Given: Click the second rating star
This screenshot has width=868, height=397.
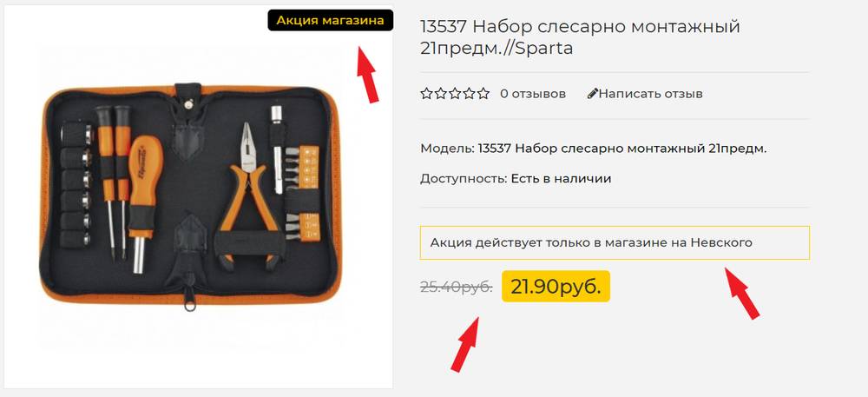Looking at the screenshot, I should [441, 94].
